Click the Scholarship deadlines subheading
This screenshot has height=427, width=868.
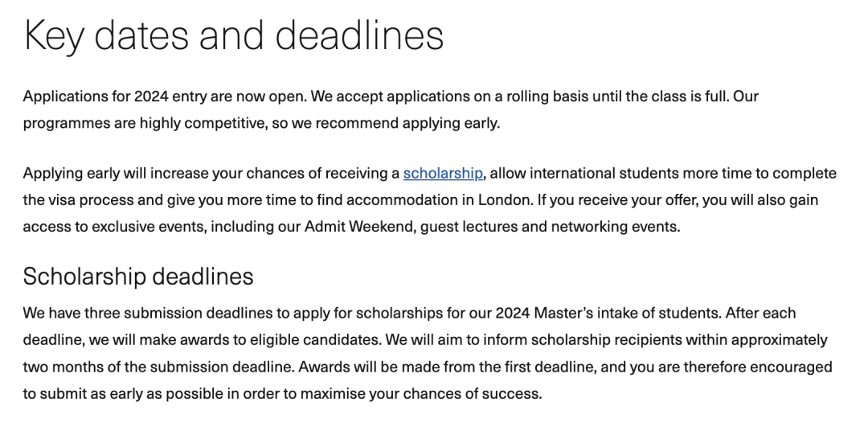138,276
